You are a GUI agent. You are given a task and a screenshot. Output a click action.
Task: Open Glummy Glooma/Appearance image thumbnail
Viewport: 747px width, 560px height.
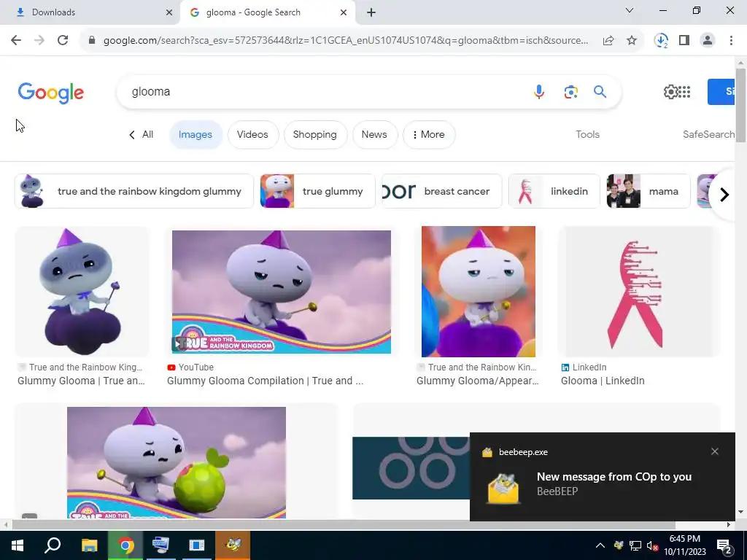click(x=479, y=292)
